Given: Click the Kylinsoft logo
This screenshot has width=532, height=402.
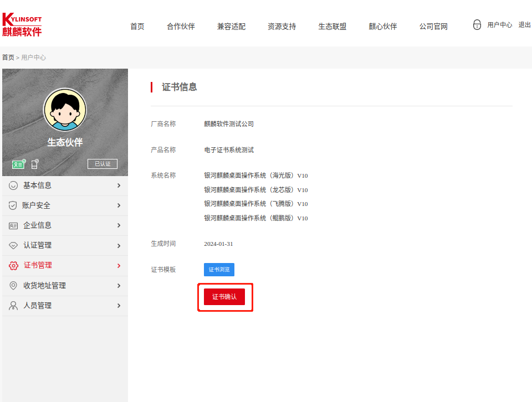Looking at the screenshot, I should point(22,25).
